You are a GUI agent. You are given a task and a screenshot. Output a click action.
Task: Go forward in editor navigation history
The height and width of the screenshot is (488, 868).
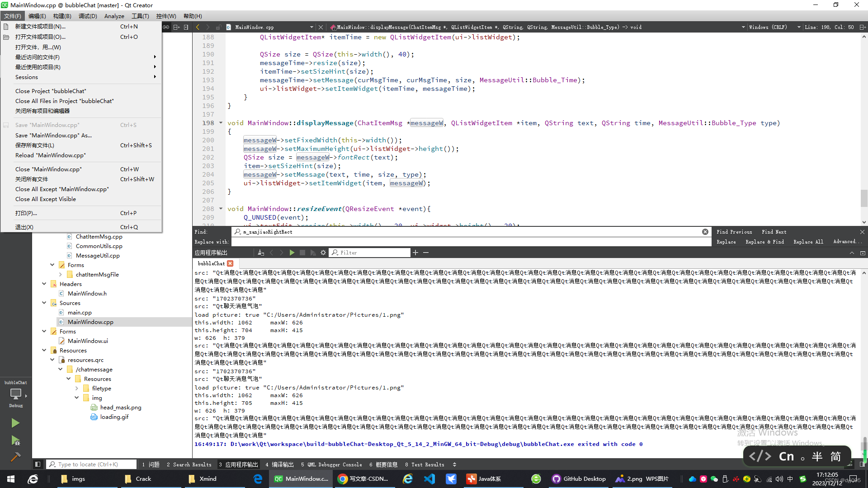208,27
